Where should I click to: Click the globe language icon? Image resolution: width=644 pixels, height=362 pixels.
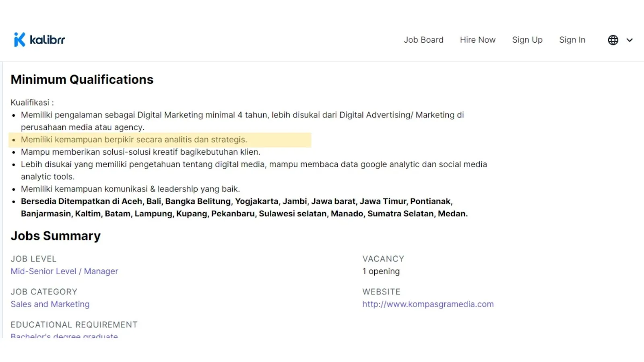pos(613,40)
